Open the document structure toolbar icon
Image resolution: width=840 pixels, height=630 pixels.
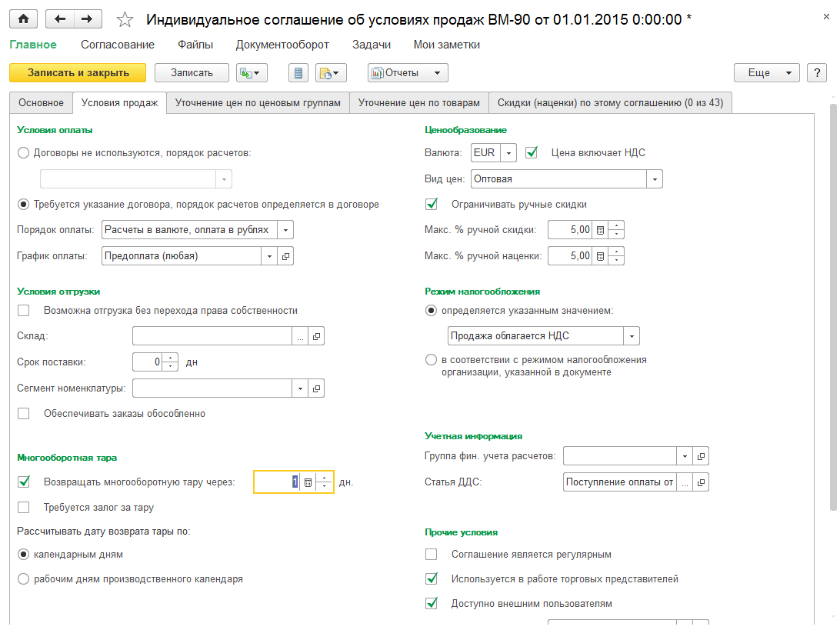pyautogui.click(x=298, y=72)
